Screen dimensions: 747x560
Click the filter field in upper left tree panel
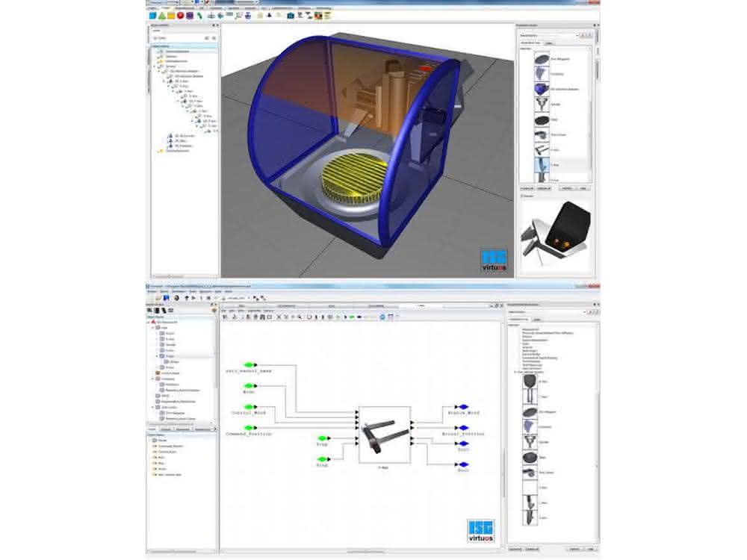[180, 38]
